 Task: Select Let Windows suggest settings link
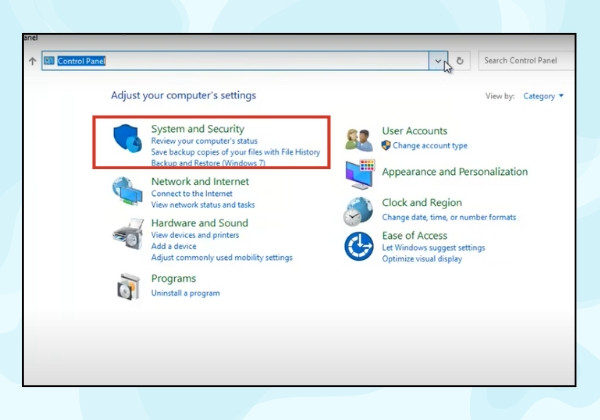tap(433, 247)
